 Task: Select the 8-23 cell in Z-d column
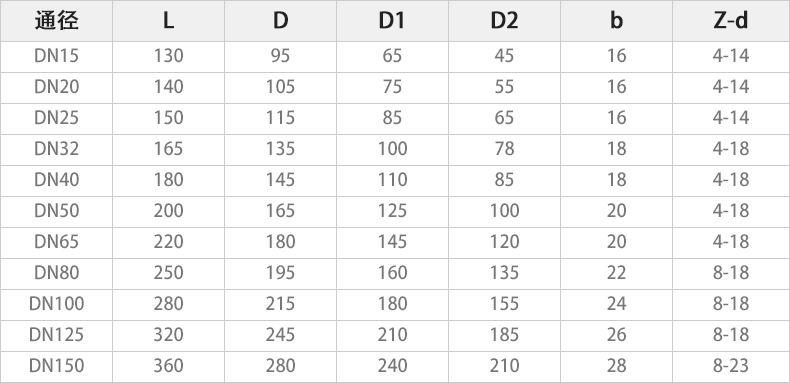click(731, 366)
